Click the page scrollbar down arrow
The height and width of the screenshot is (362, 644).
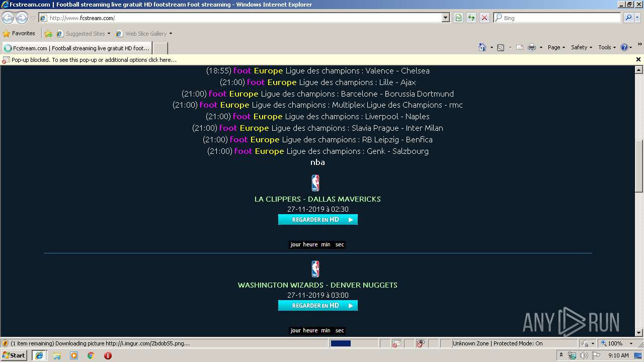point(639,332)
